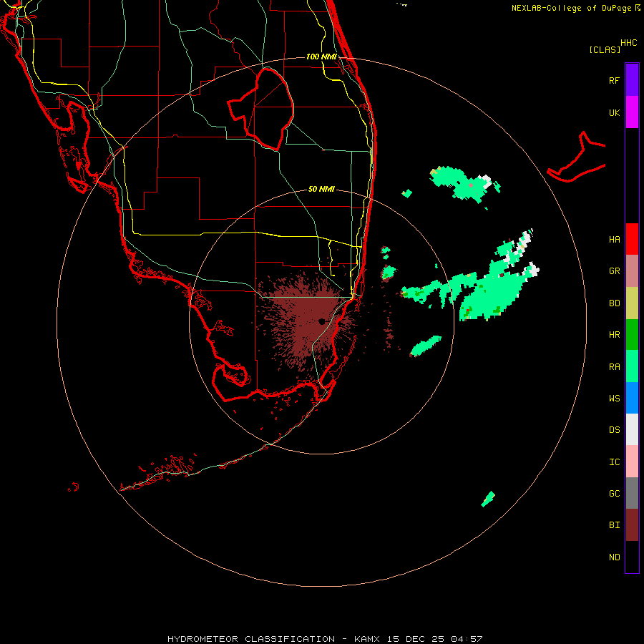
Task: Click the "RA" legend label
Action: pos(615,367)
